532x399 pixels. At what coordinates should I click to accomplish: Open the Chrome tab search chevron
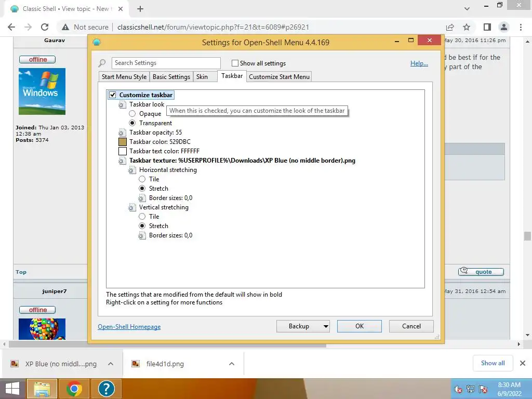(x=467, y=9)
